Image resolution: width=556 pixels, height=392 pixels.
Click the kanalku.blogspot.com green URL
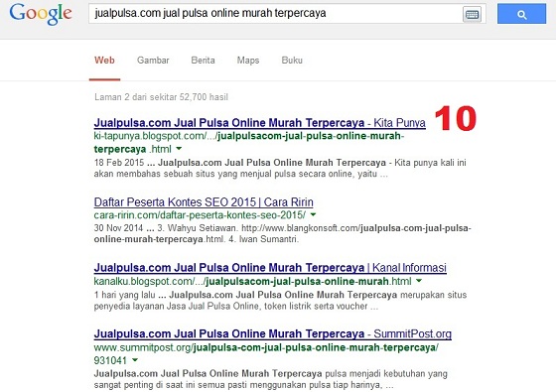pyautogui.click(x=252, y=282)
